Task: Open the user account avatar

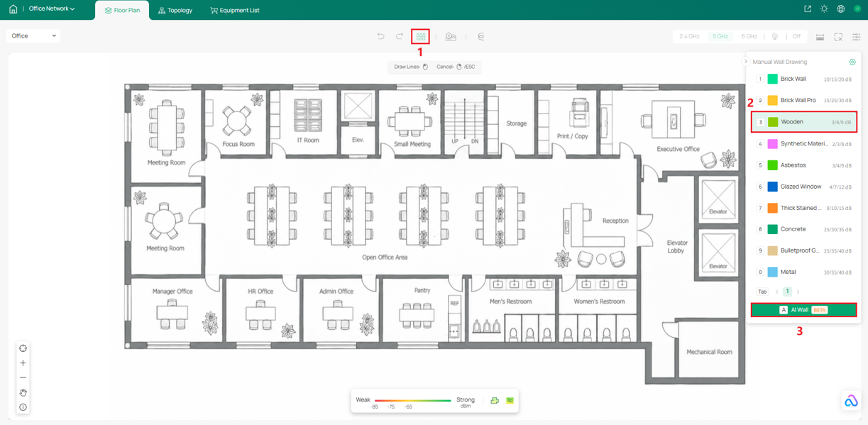Action: (857, 9)
